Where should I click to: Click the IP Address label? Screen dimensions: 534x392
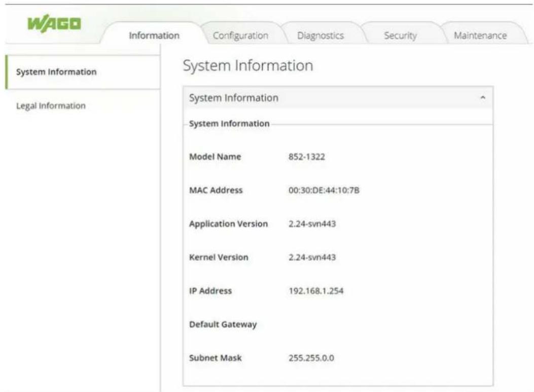tap(210, 291)
